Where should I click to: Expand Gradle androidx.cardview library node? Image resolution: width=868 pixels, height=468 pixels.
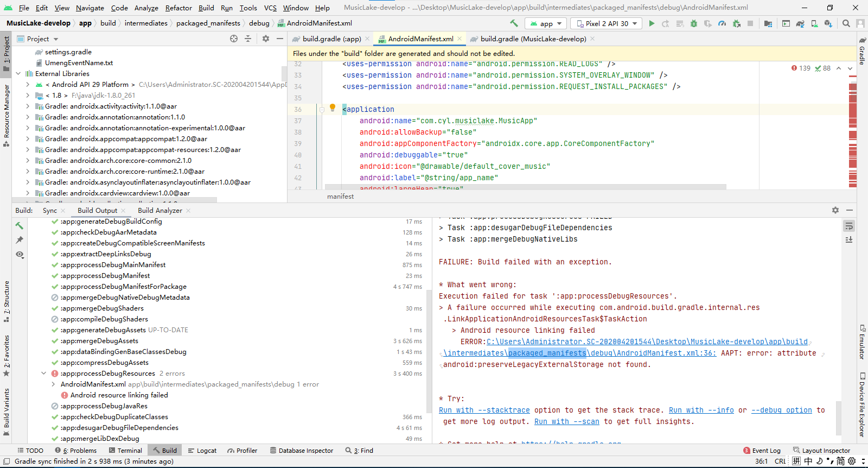[x=28, y=193]
